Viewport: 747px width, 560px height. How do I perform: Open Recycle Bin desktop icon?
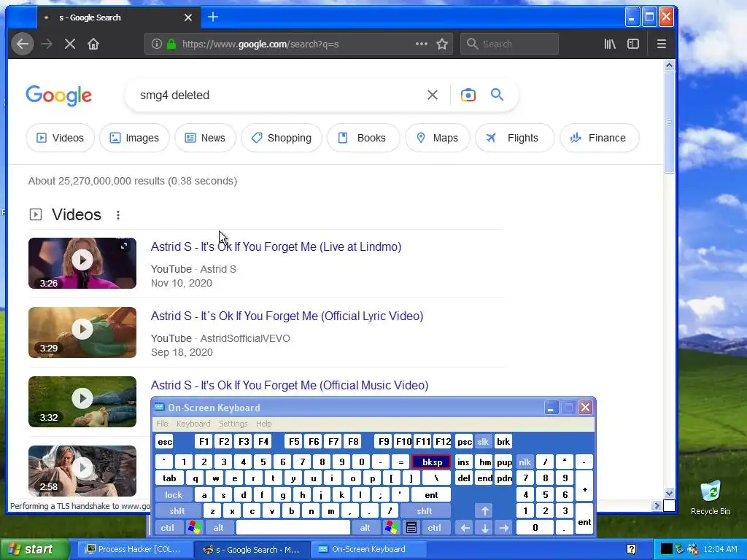[711, 498]
